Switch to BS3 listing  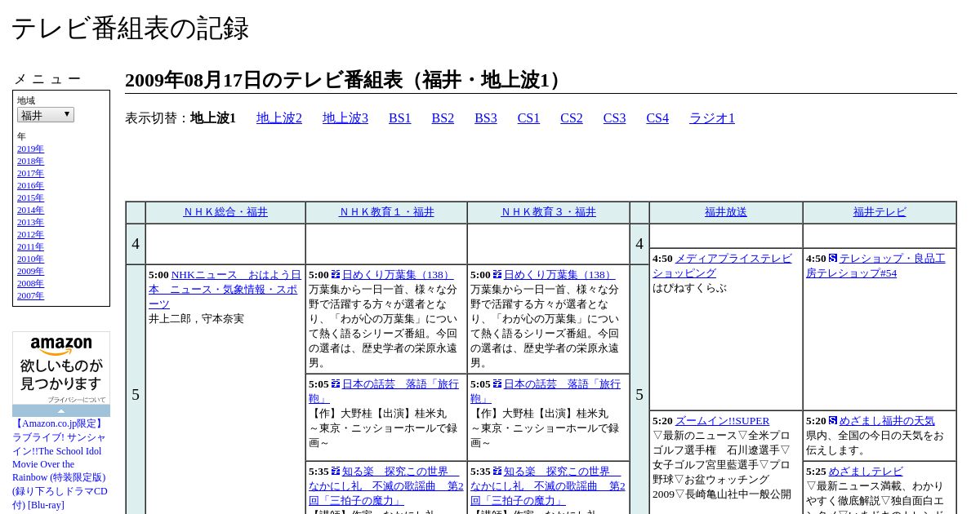486,118
